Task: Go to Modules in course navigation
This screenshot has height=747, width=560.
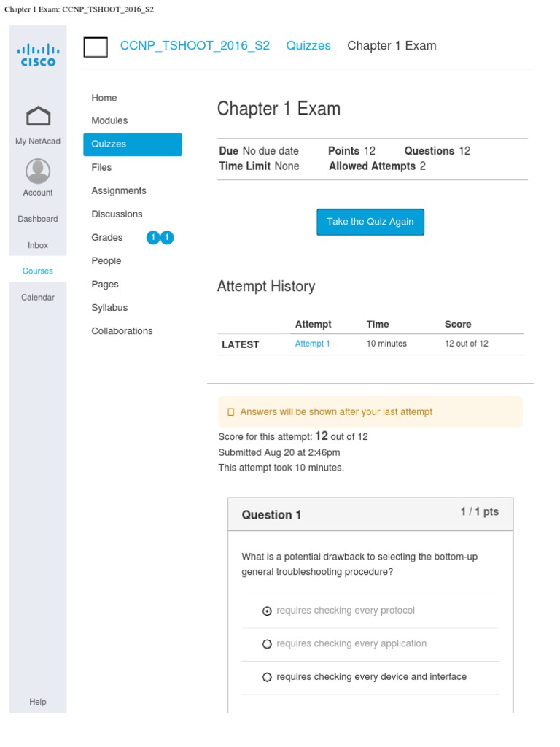Action: click(x=109, y=120)
